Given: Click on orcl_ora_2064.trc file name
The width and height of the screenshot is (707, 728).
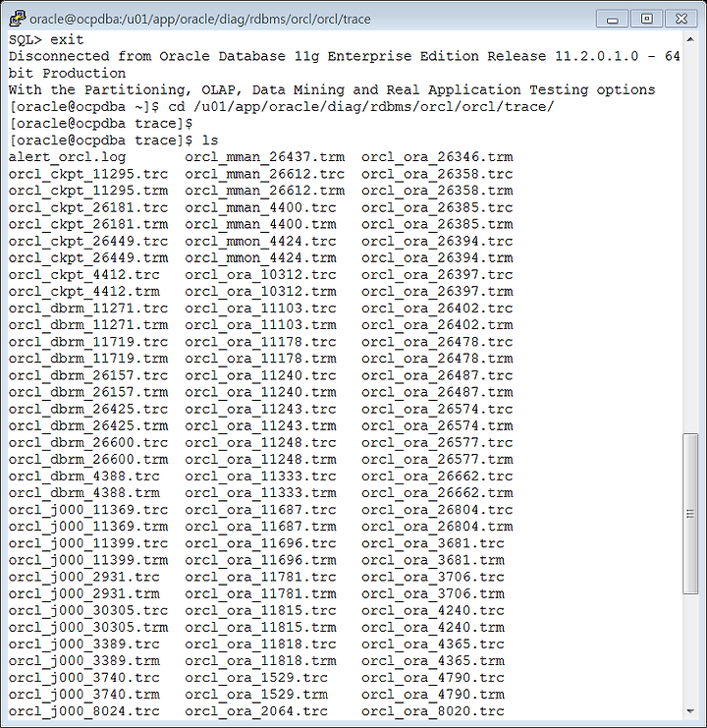Looking at the screenshot, I should (256, 711).
